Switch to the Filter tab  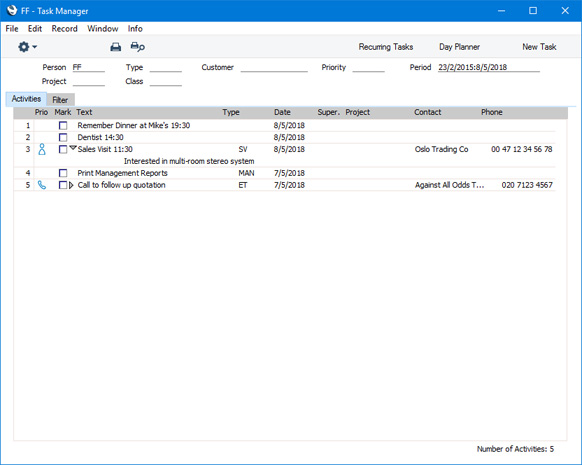[60, 100]
